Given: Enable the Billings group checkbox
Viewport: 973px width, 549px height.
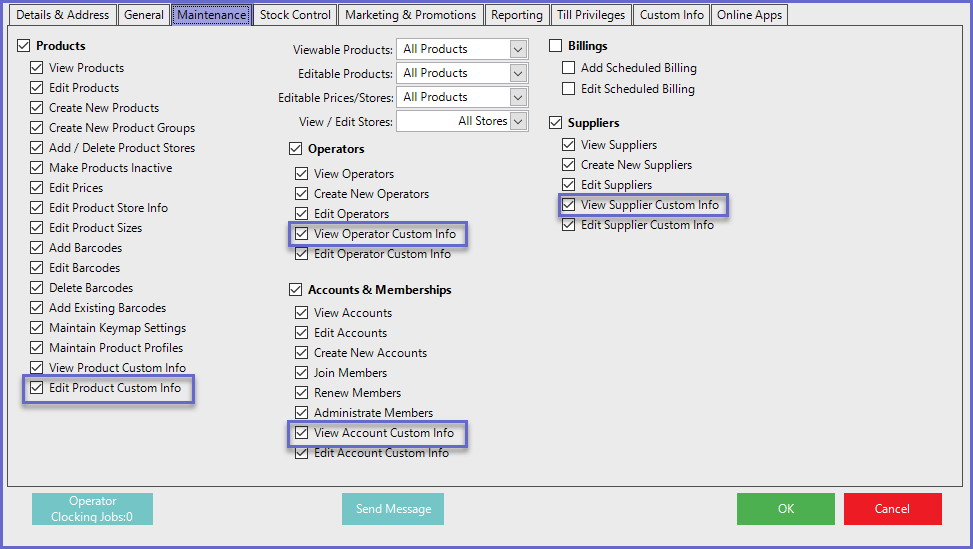Looking at the screenshot, I should tap(556, 46).
